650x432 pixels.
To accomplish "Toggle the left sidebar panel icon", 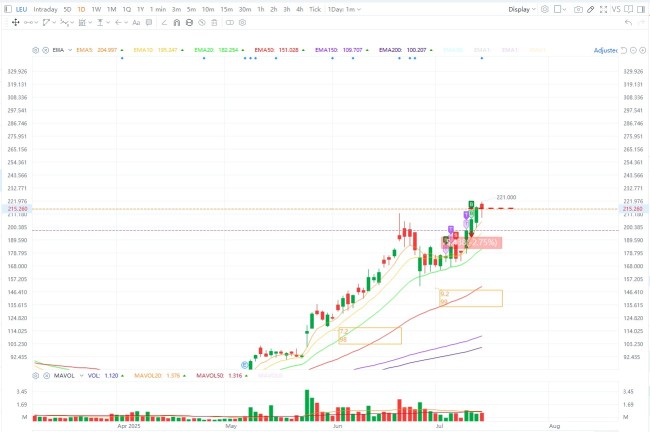I will click(8, 9).
